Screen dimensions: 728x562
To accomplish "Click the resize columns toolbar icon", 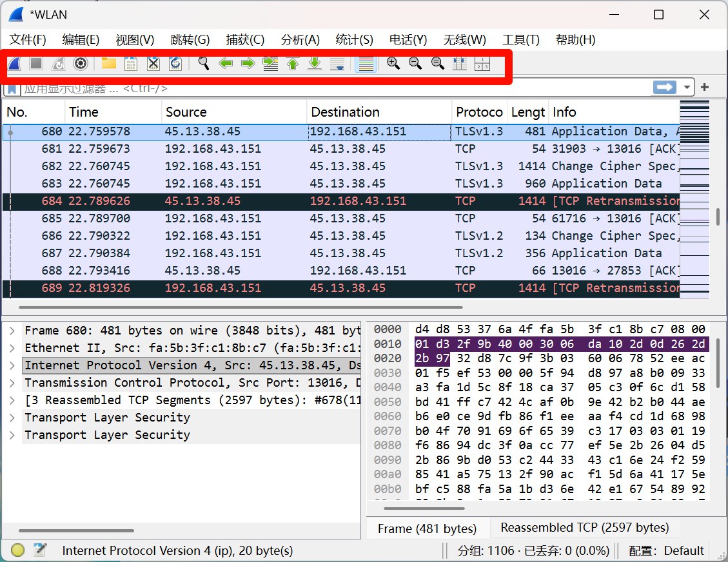I will click(460, 63).
